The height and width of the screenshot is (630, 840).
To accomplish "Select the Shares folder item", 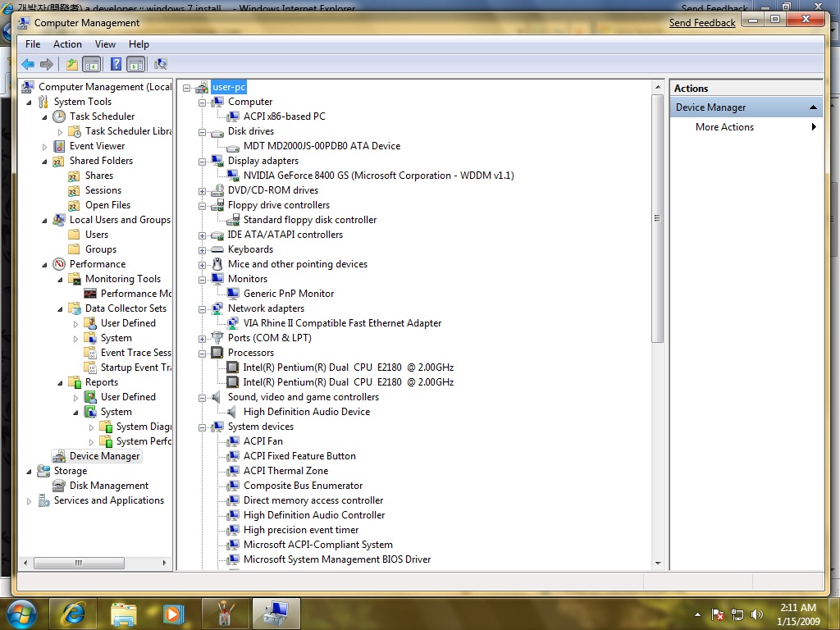I will click(x=99, y=176).
